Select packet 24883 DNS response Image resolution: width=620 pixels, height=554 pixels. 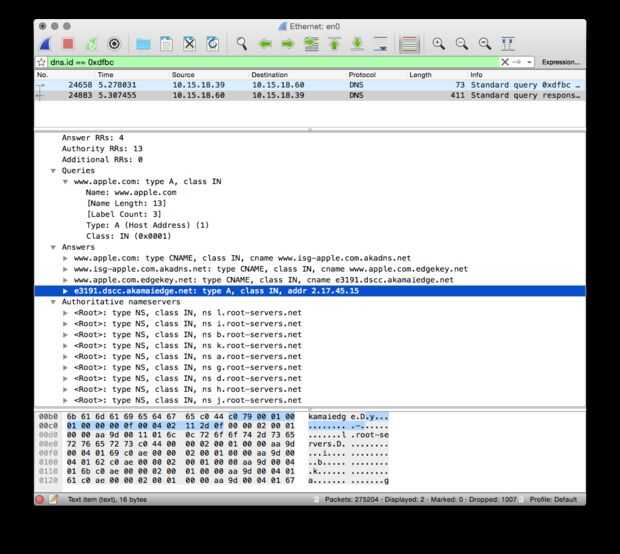[x=310, y=95]
